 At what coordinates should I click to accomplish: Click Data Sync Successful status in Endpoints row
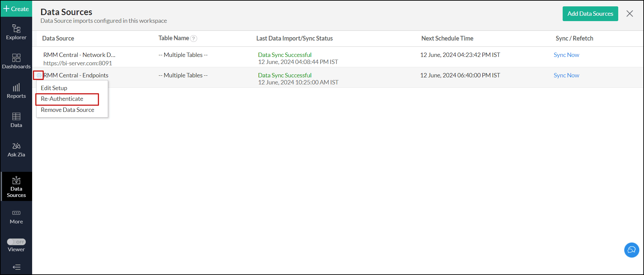285,75
